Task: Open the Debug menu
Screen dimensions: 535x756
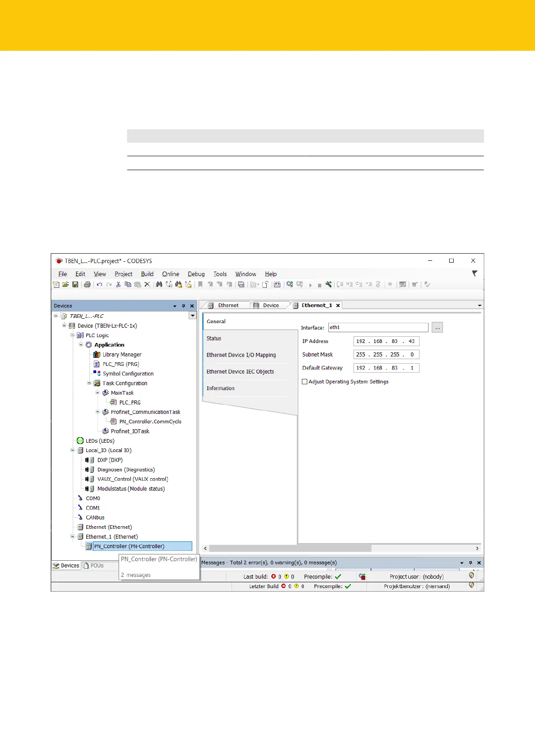Action: click(196, 274)
